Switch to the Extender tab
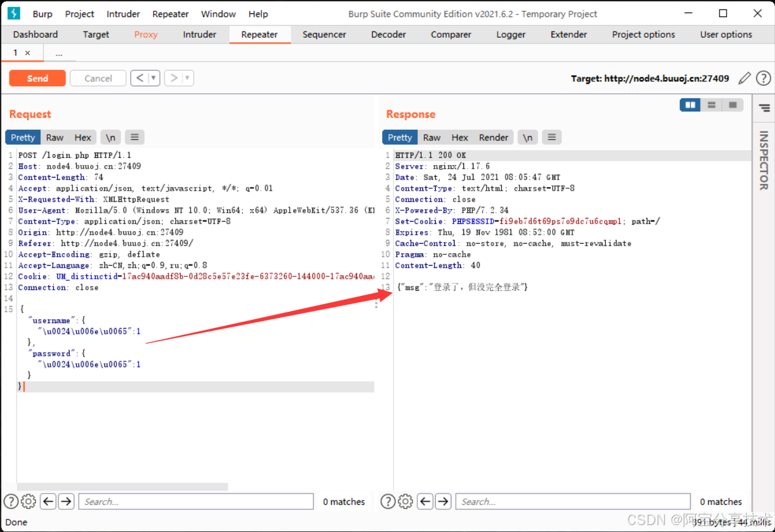Viewport: 775px width, 532px height. pyautogui.click(x=569, y=35)
